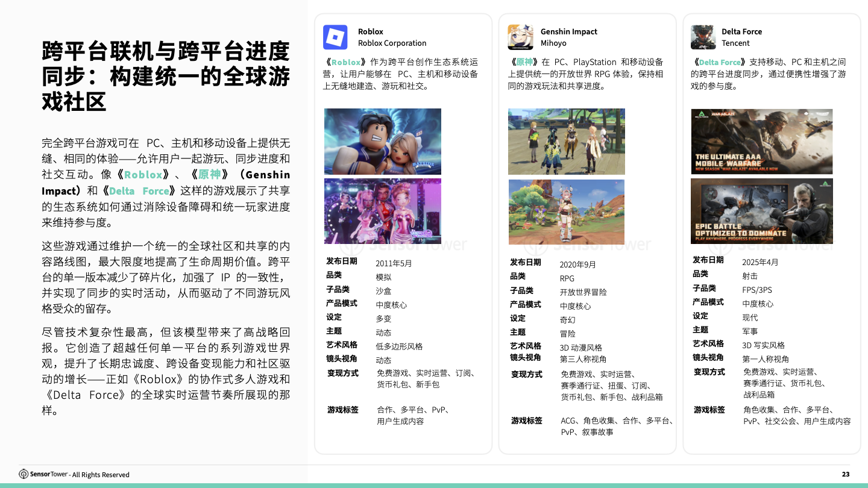Image resolution: width=868 pixels, height=488 pixels.
Task: Click the Mihoyo publisher name
Action: click(553, 43)
